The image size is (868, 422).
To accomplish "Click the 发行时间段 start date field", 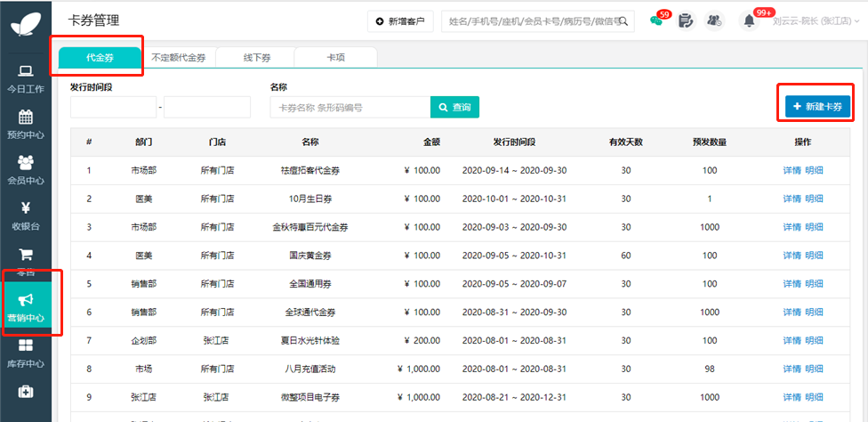I will point(114,108).
